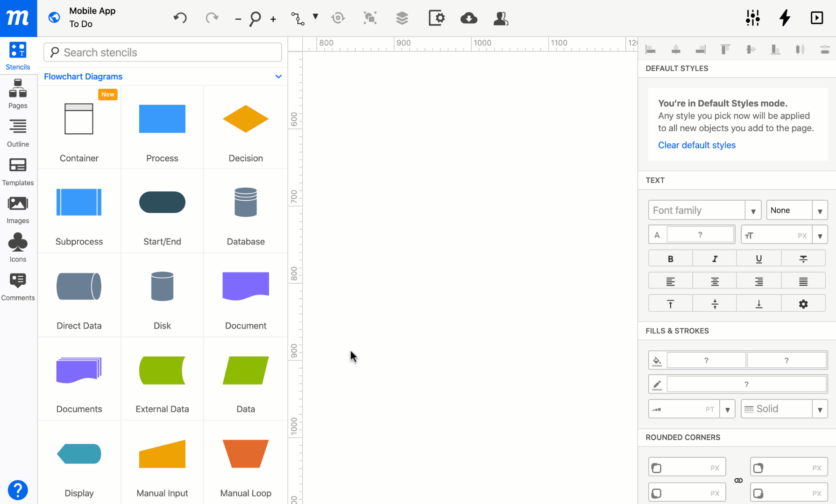Toggle bold text formatting
Viewport: 836px width, 504px height.
pos(670,258)
